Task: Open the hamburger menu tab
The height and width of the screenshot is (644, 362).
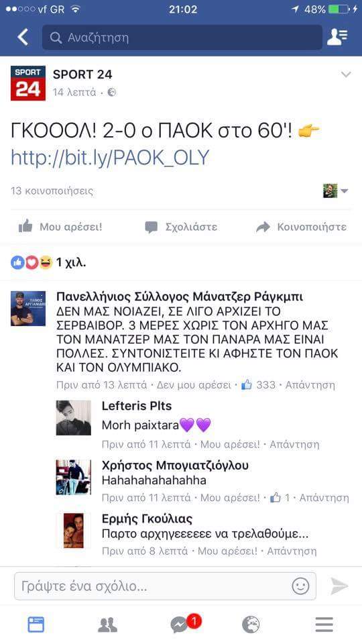Action: coord(324,625)
